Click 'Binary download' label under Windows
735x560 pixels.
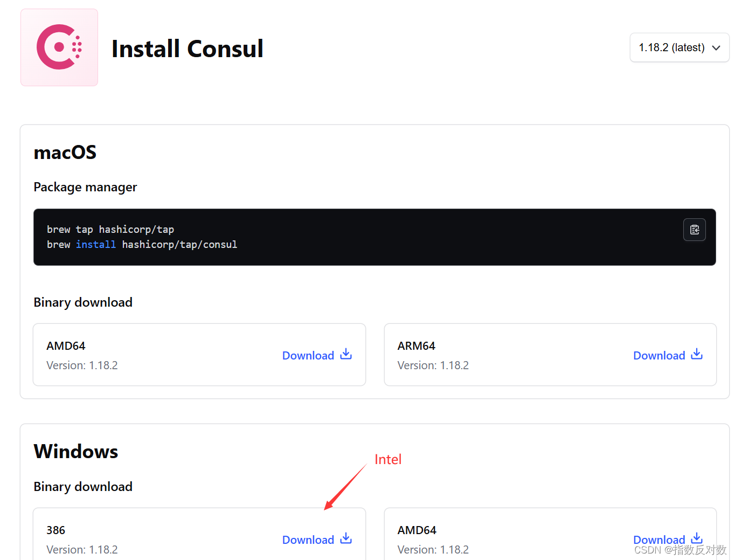point(83,487)
